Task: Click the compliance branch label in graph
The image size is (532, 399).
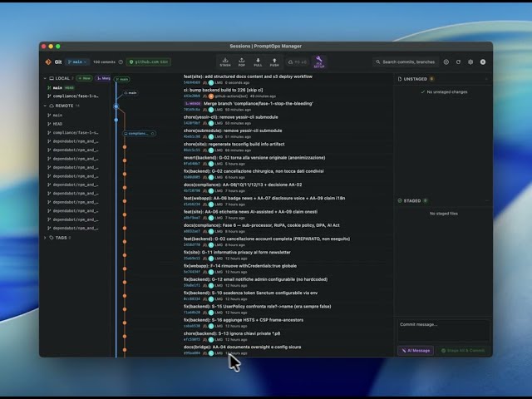Action: (x=140, y=133)
